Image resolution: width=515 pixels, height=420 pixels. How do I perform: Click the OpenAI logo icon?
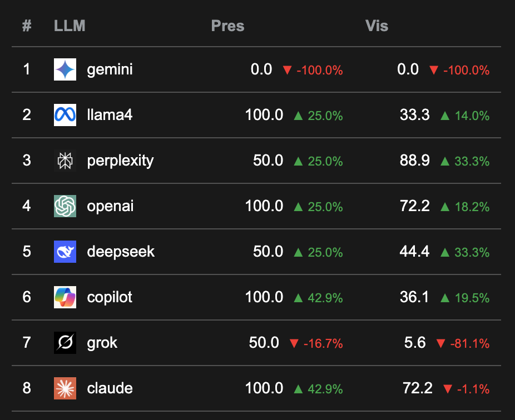65,206
